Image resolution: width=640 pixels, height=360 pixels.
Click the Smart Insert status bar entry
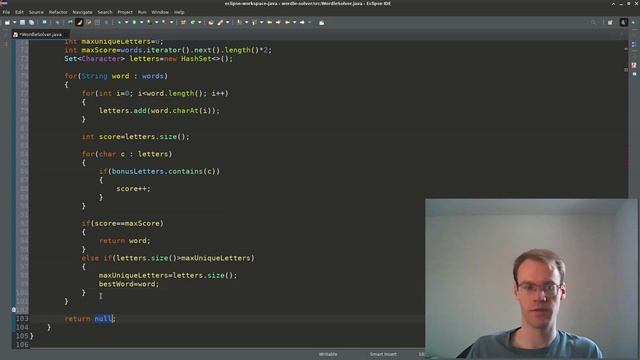tap(383, 354)
